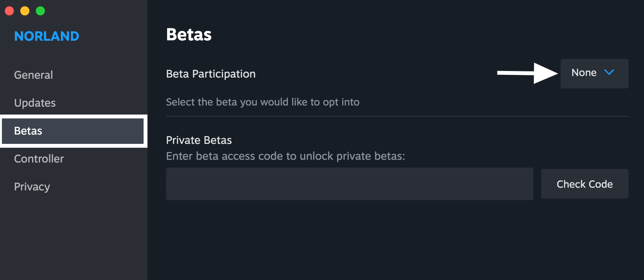
Task: Switch to the Updates tab
Action: [35, 103]
